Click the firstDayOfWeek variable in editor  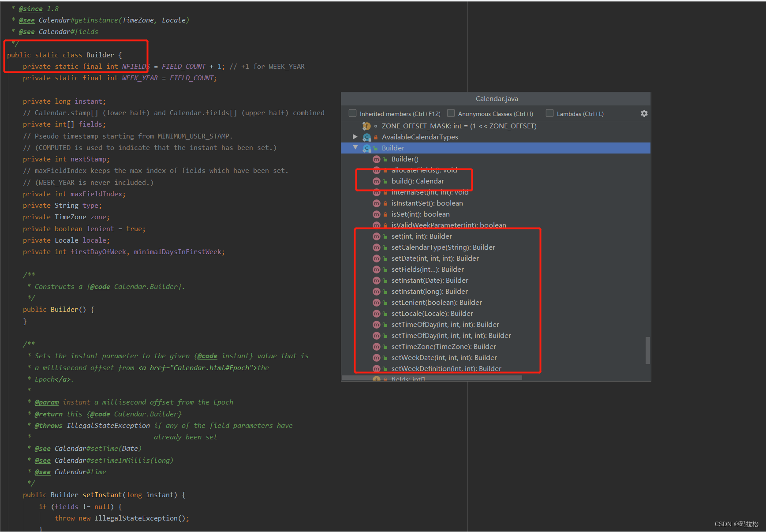pyautogui.click(x=98, y=252)
